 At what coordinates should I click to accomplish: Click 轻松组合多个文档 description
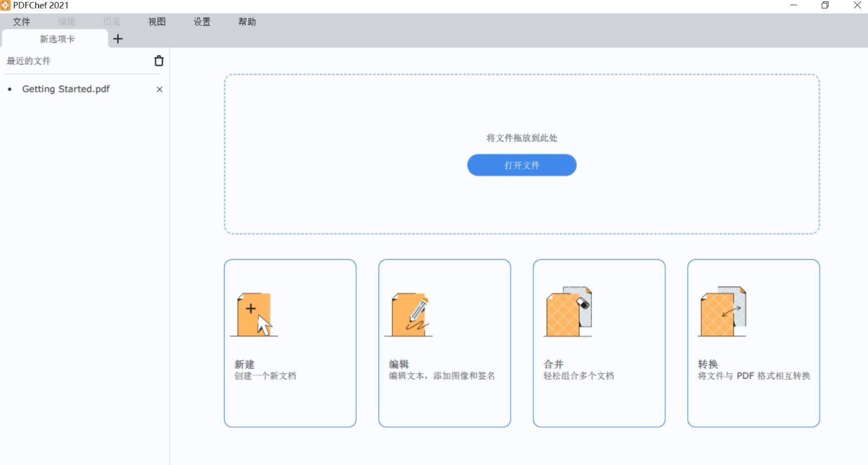pyautogui.click(x=579, y=376)
